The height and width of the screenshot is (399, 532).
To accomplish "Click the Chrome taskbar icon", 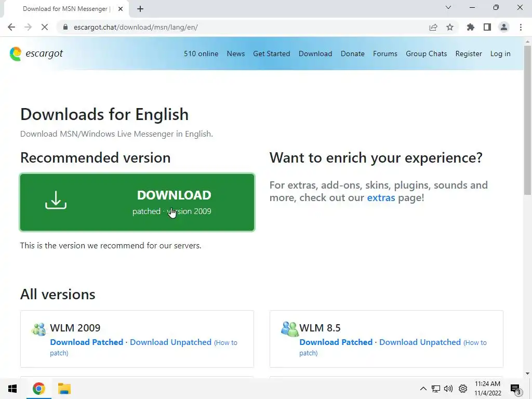I will [x=38, y=389].
